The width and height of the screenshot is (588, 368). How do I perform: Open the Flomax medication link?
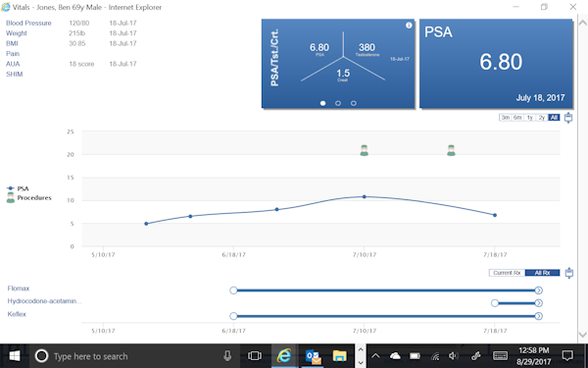[x=19, y=289]
